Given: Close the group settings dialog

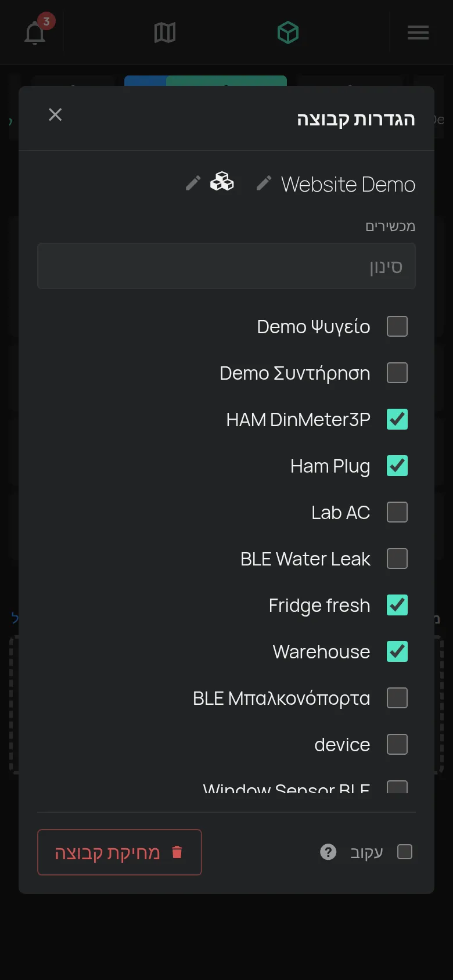Looking at the screenshot, I should point(55,114).
